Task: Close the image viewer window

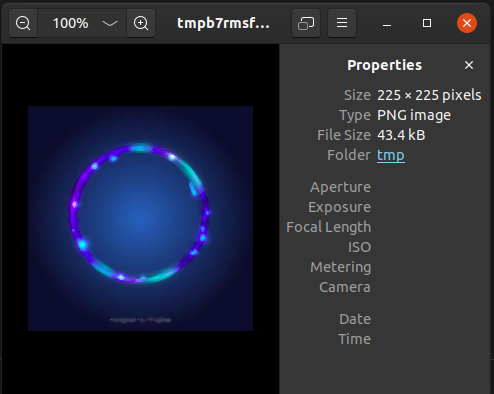Action: (x=467, y=23)
